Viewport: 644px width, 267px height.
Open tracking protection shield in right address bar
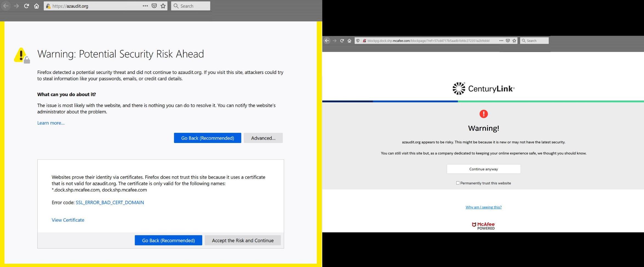tap(358, 41)
